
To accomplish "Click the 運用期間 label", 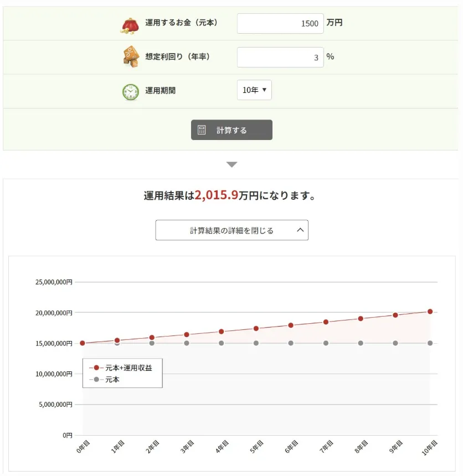I will tap(161, 90).
